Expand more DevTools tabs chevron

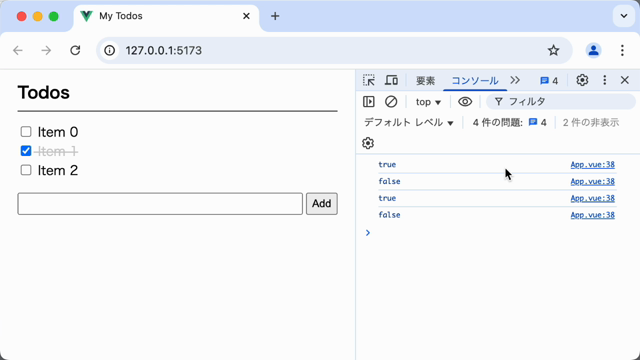click(515, 80)
